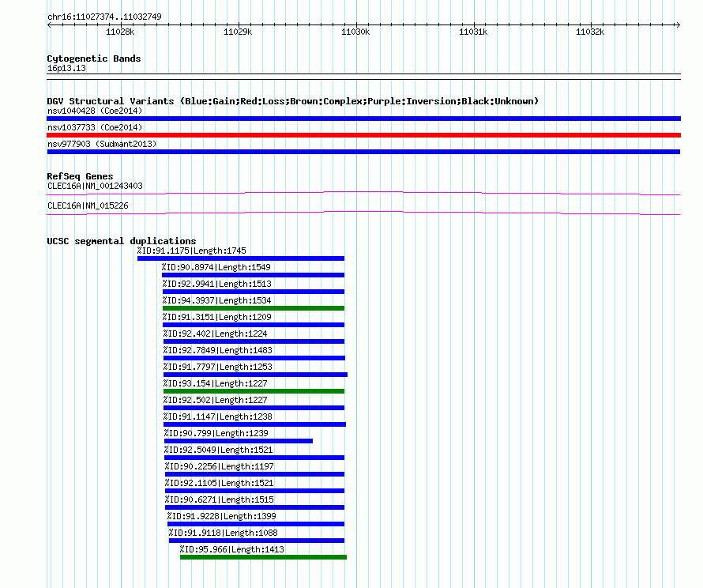Click the %ID:90.6271|Length:1515 duplication label
Viewport: 703px width, 588px height.
[x=220, y=499]
